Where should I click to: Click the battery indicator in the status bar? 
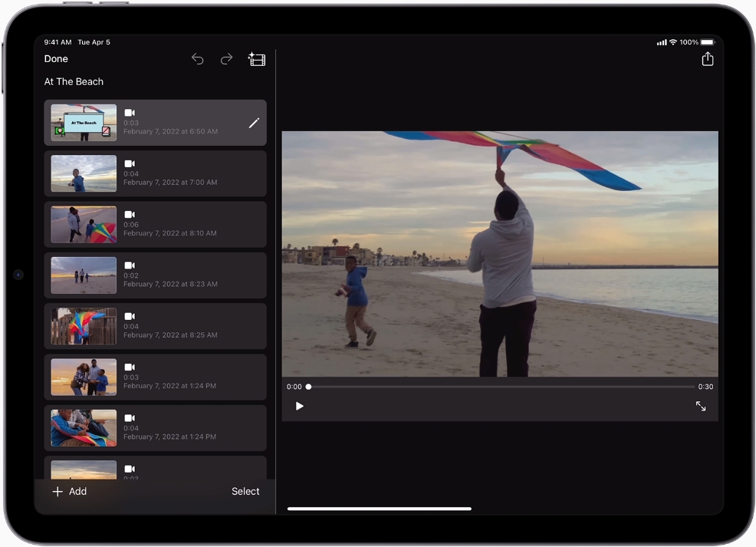click(x=706, y=43)
